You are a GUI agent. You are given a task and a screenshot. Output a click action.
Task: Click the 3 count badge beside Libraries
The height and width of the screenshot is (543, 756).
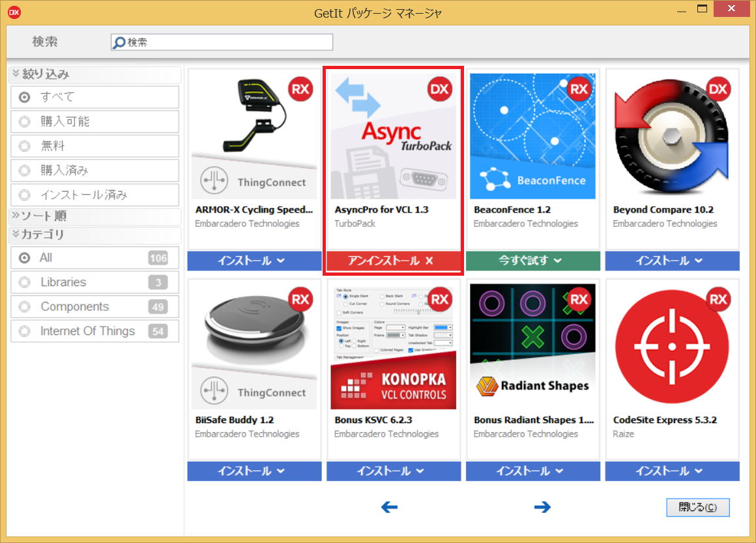pos(158,282)
